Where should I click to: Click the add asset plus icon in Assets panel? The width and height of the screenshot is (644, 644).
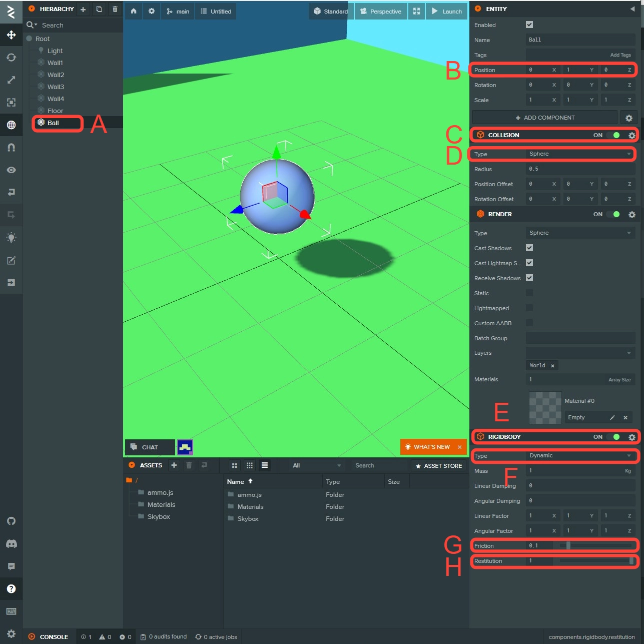174,465
